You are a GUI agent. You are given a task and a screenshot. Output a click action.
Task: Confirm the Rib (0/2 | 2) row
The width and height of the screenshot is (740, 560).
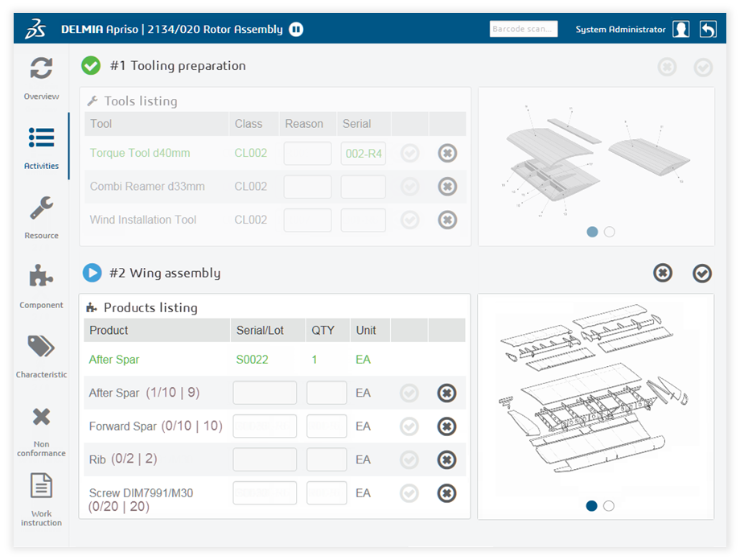409,459
